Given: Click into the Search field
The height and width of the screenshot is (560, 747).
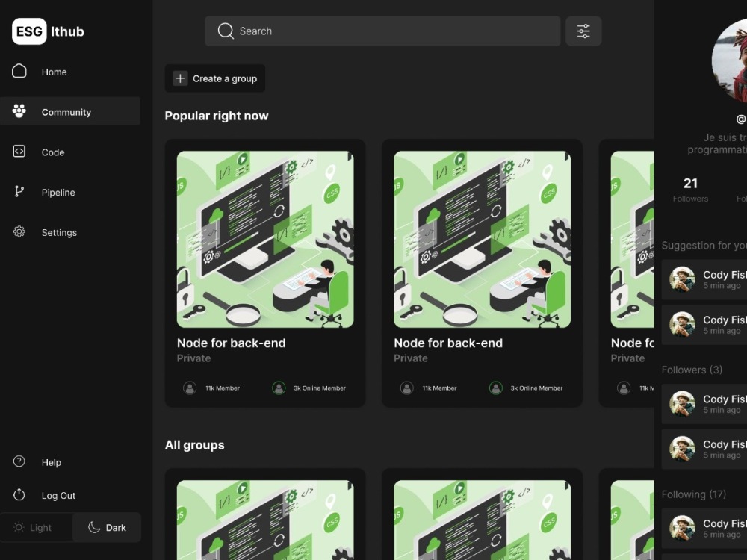Looking at the screenshot, I should point(382,31).
